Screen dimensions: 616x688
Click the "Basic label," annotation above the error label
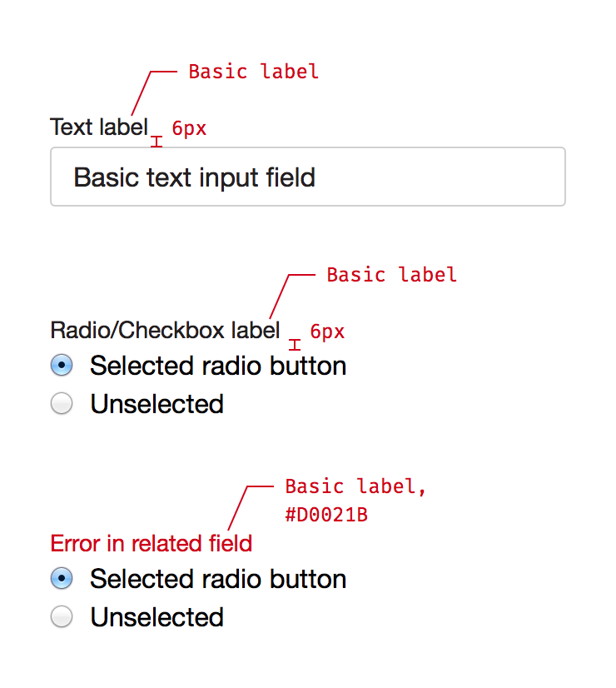[355, 487]
